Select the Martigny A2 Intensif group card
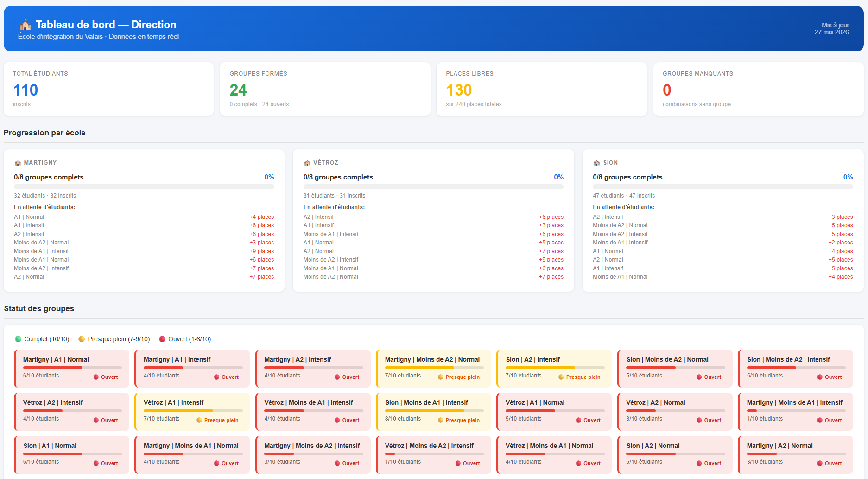The width and height of the screenshot is (868, 479). coord(313,368)
